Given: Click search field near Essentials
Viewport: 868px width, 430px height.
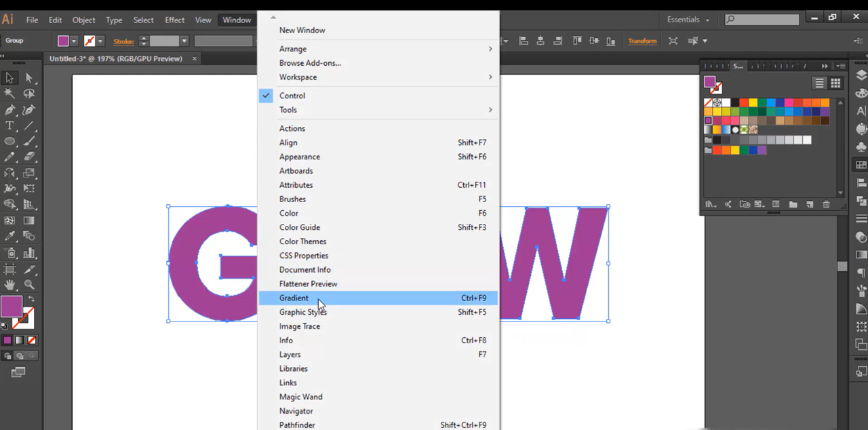Looking at the screenshot, I should pyautogui.click(x=762, y=20).
